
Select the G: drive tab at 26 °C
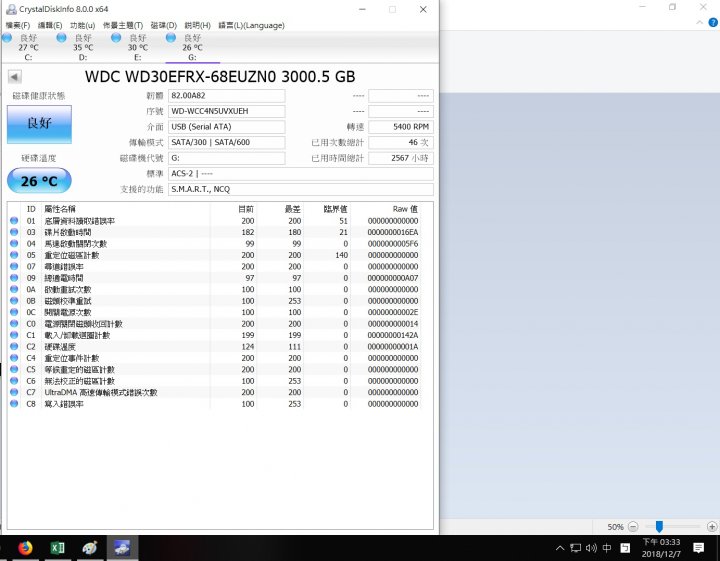pyautogui.click(x=192, y=47)
